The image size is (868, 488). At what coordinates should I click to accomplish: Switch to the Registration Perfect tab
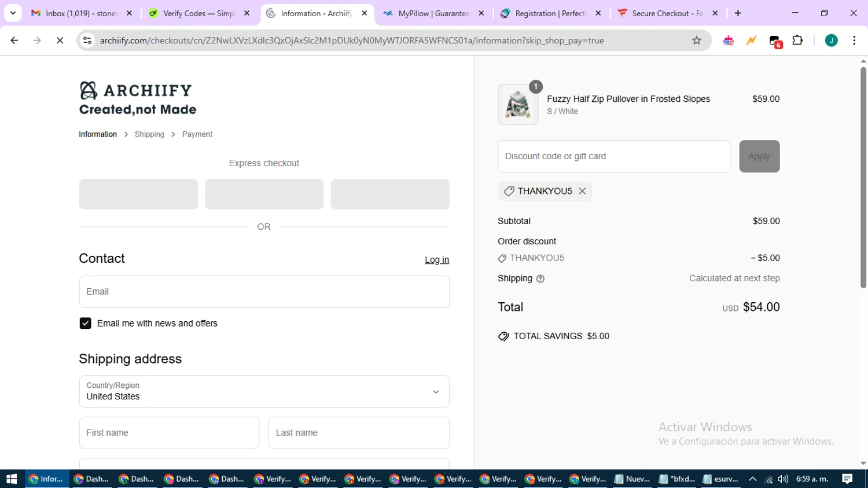pos(550,13)
